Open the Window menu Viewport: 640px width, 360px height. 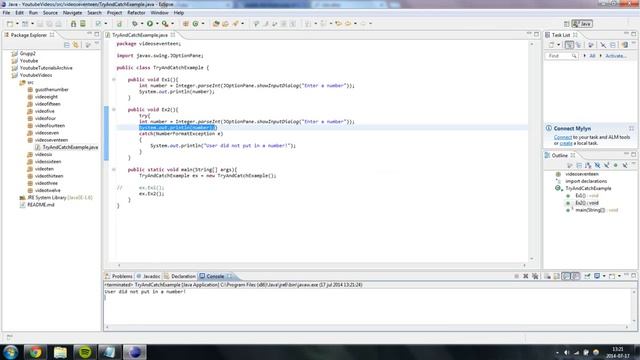pos(159,13)
